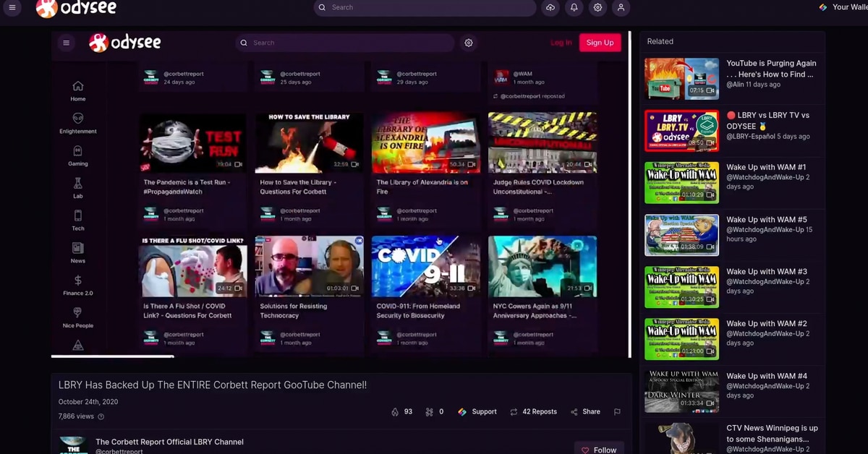Follow The Corbett Report channel

(599, 450)
